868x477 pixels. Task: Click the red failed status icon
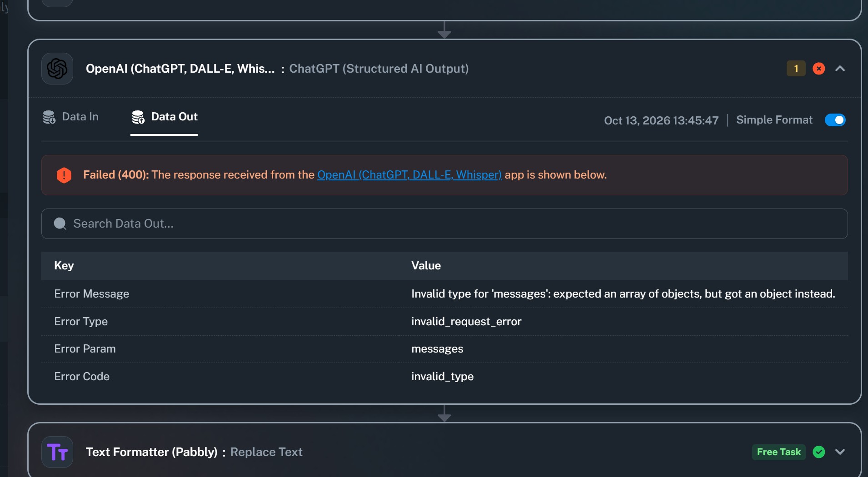coord(819,69)
